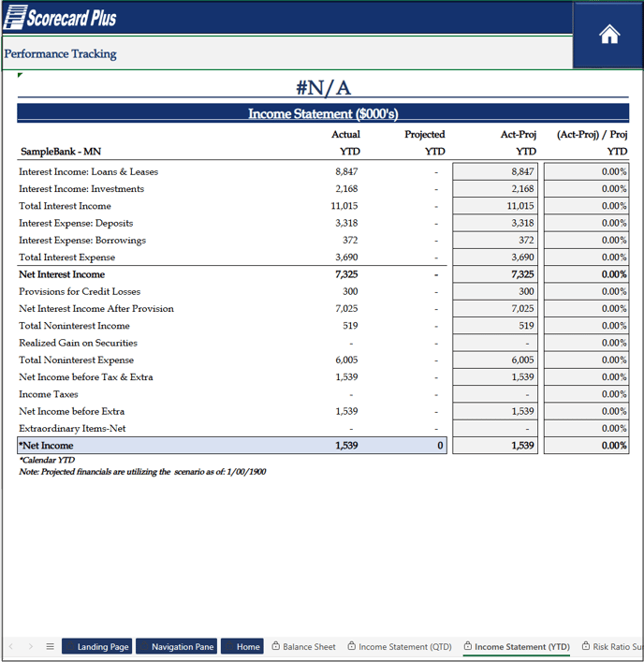Click Actual YTD value 8,847

pos(346,172)
